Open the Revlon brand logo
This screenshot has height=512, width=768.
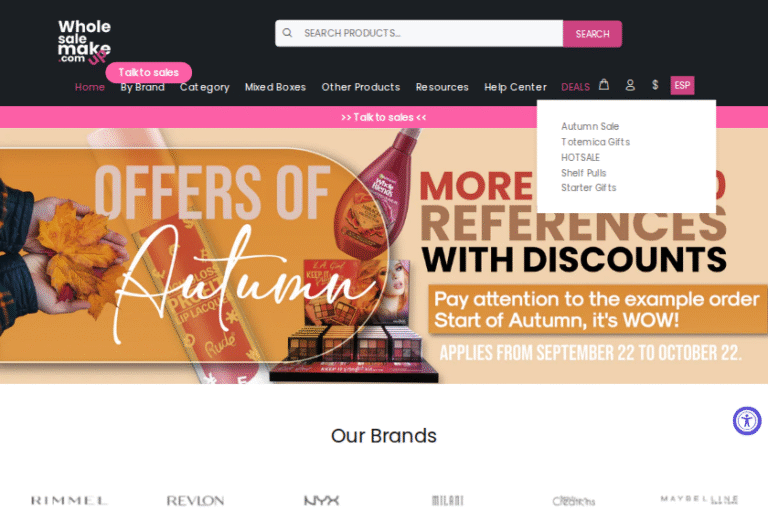pos(195,500)
